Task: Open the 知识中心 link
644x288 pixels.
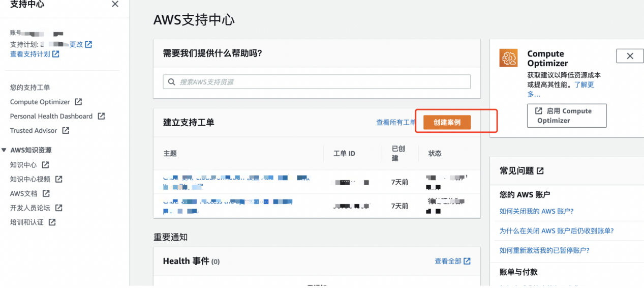Action: (x=23, y=165)
